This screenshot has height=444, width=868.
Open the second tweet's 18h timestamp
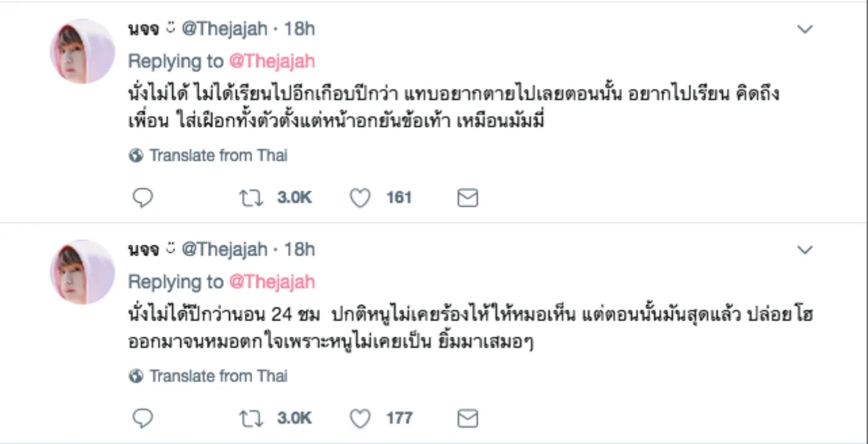(x=299, y=249)
